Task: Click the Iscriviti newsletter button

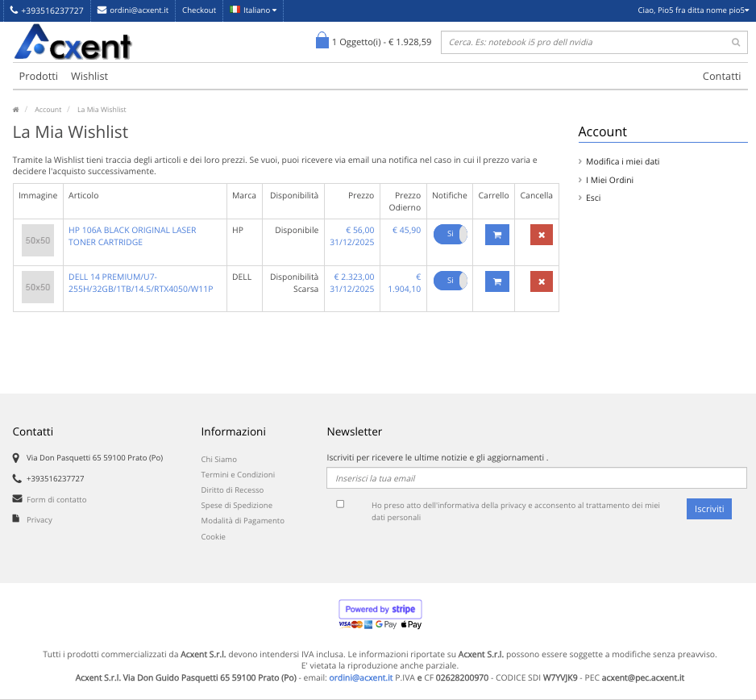Action: click(x=708, y=509)
